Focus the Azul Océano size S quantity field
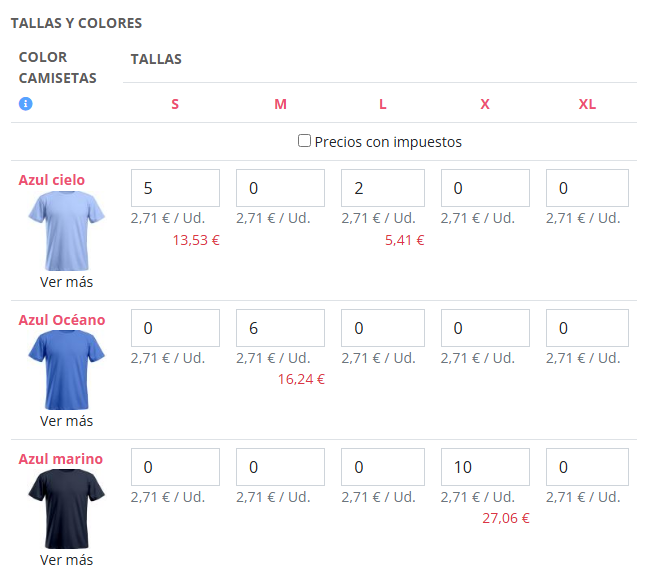 click(175, 328)
